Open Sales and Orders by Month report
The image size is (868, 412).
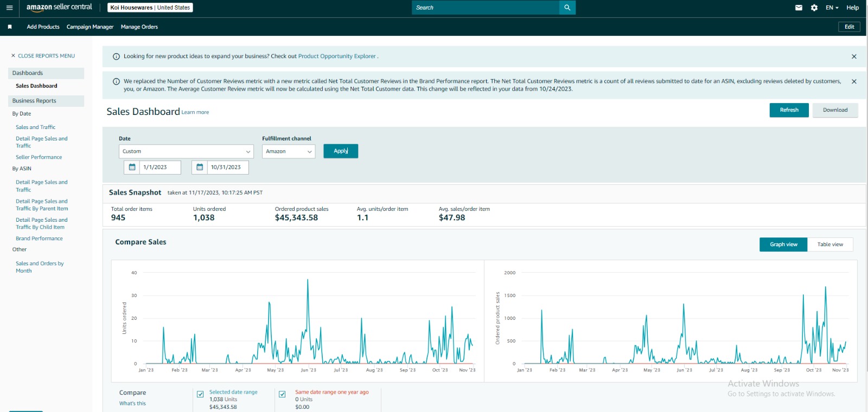tap(40, 267)
